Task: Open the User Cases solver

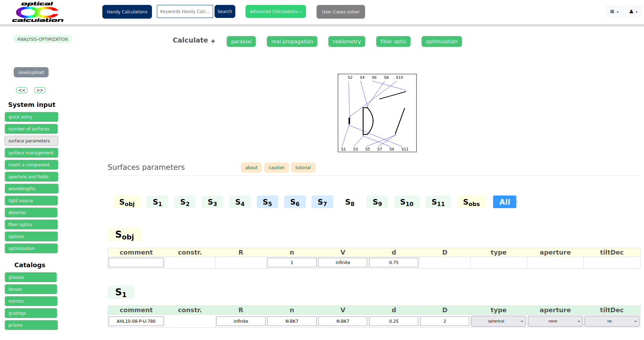Action: 341,12
